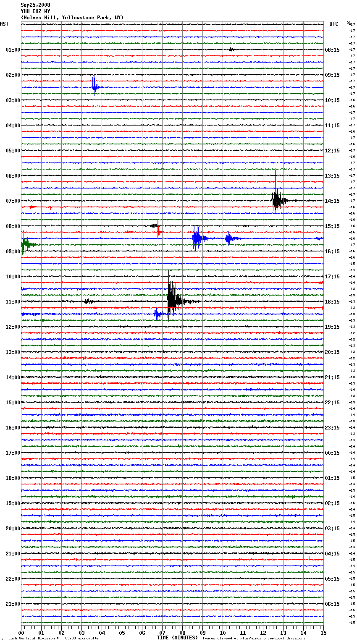Click the MST time zone label
Image resolution: width=357 pixels, height=644 pixels.
pyautogui.click(x=4, y=24)
